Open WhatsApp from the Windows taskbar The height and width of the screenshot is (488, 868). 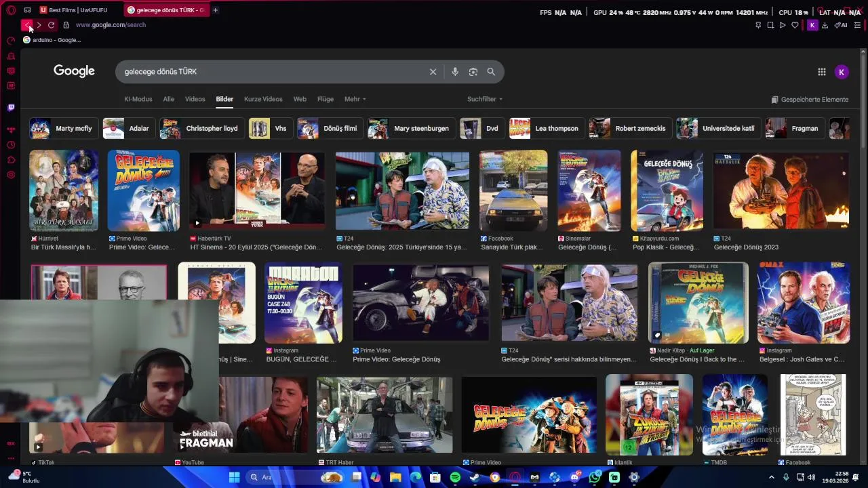pyautogui.click(x=595, y=477)
